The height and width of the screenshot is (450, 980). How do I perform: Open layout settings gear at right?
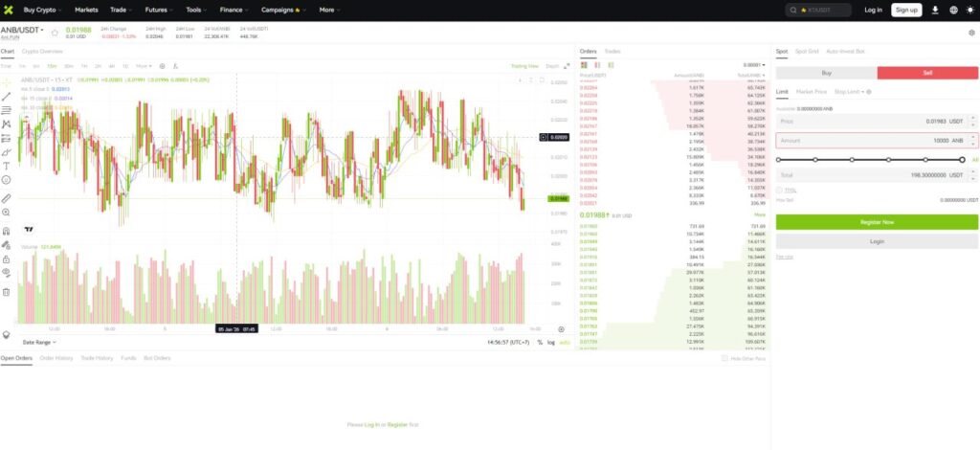[972, 33]
